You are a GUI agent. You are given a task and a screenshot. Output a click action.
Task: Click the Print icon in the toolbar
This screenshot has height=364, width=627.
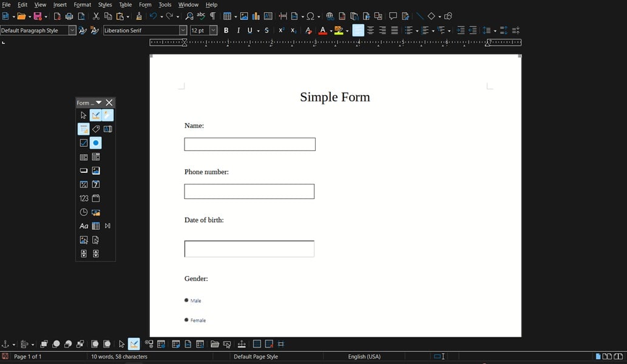(69, 16)
